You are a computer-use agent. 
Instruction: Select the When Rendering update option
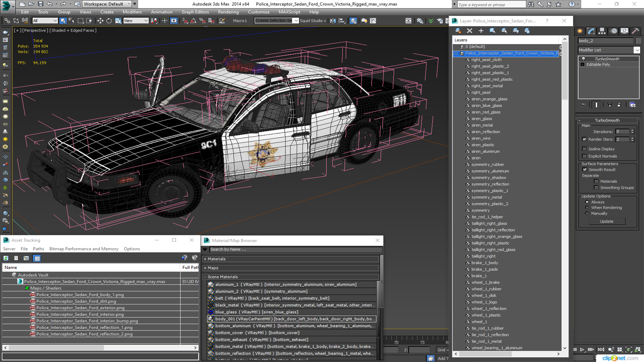pos(587,207)
